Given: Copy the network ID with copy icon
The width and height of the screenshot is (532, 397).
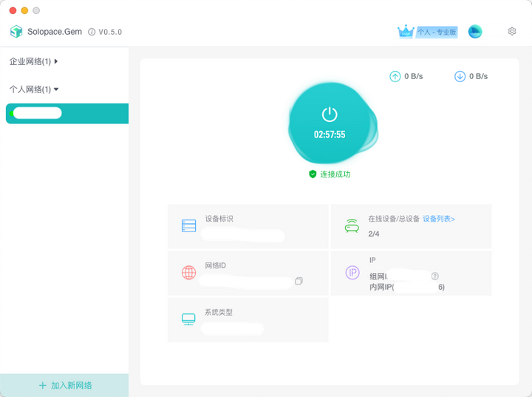Looking at the screenshot, I should (x=299, y=281).
